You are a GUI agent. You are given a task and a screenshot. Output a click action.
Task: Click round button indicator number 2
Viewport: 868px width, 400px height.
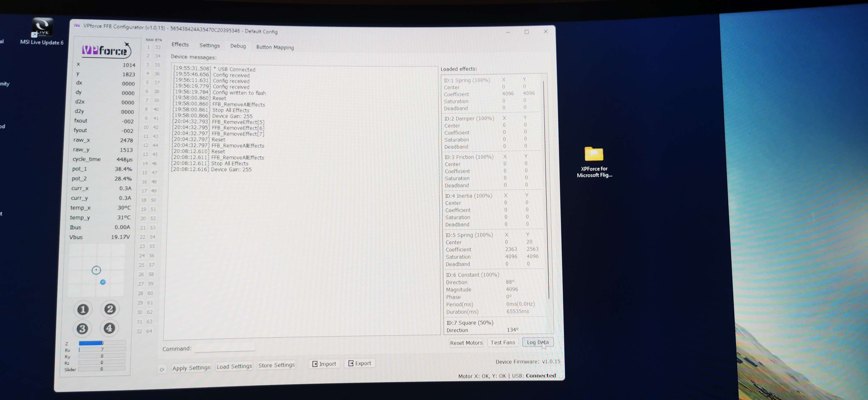[110, 309]
